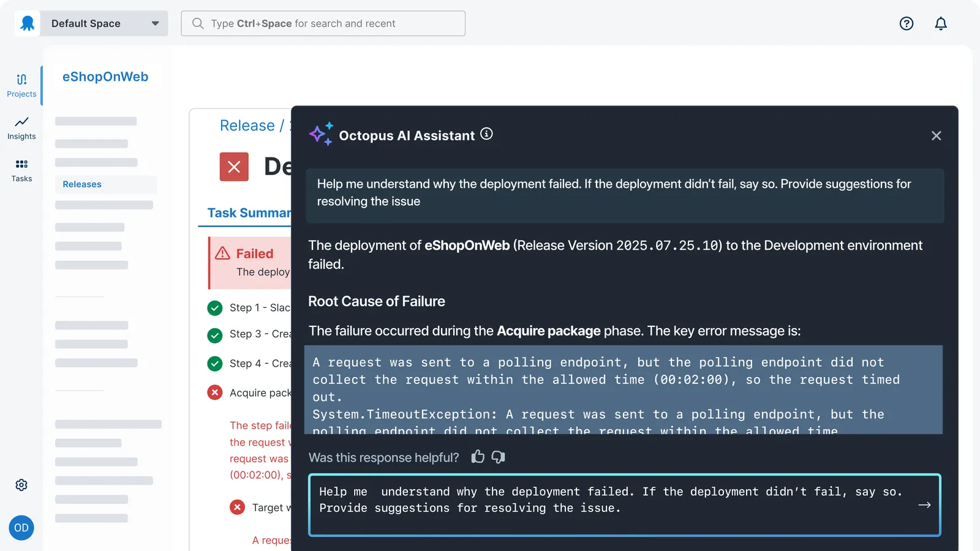
Task: Send the prompt with the arrow button
Action: [x=924, y=505]
